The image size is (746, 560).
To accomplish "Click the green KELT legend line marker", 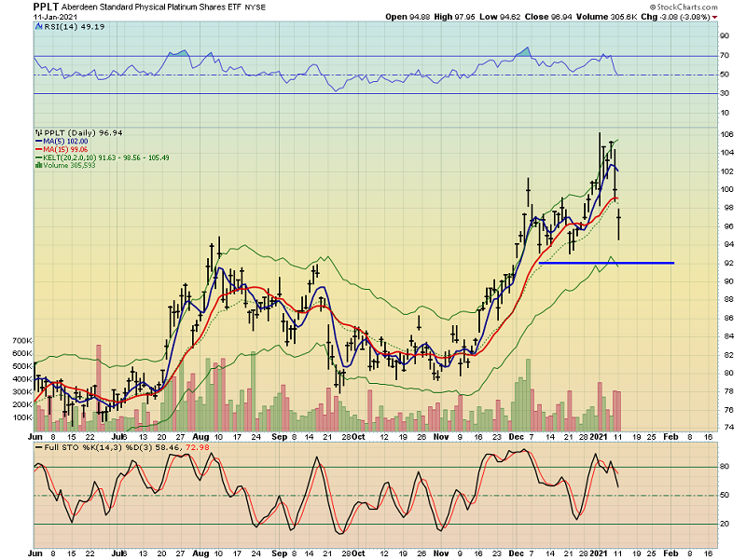I will [37, 158].
